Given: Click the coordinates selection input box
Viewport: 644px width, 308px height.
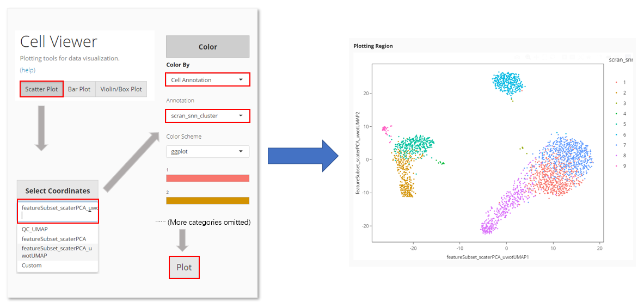Looking at the screenshot, I should 58,211.
